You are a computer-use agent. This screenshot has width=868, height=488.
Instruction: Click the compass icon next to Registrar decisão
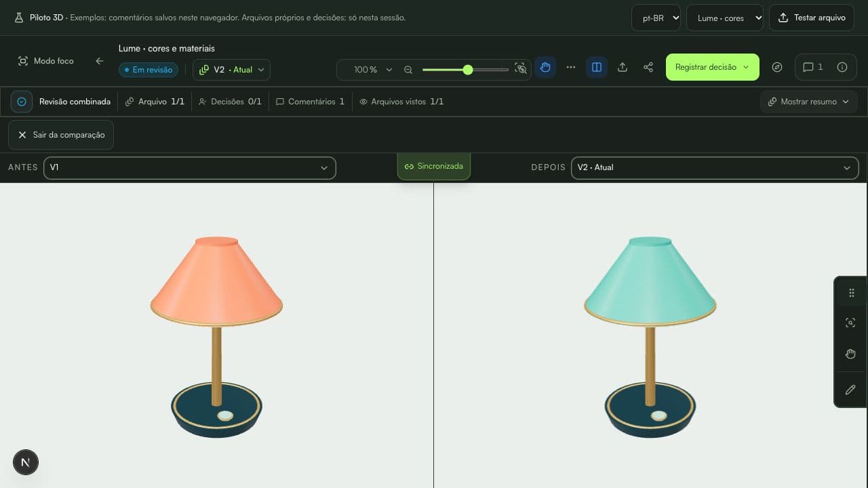pyautogui.click(x=777, y=67)
